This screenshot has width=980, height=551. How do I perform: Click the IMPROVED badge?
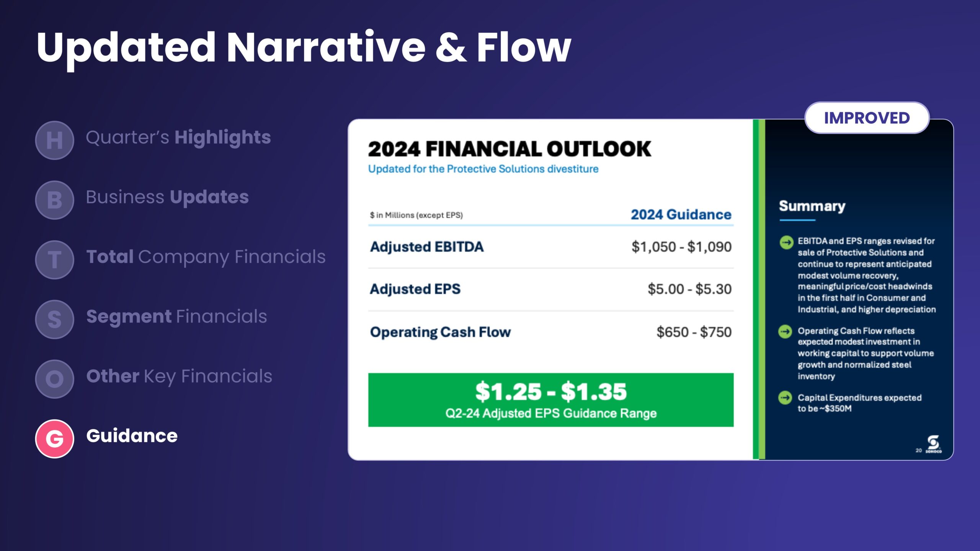867,118
